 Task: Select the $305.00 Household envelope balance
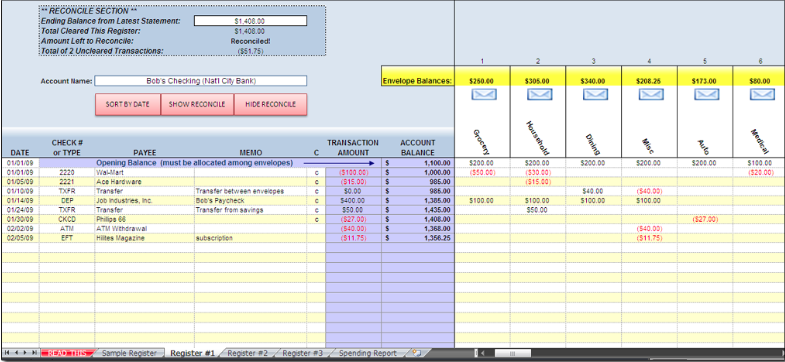tap(538, 81)
